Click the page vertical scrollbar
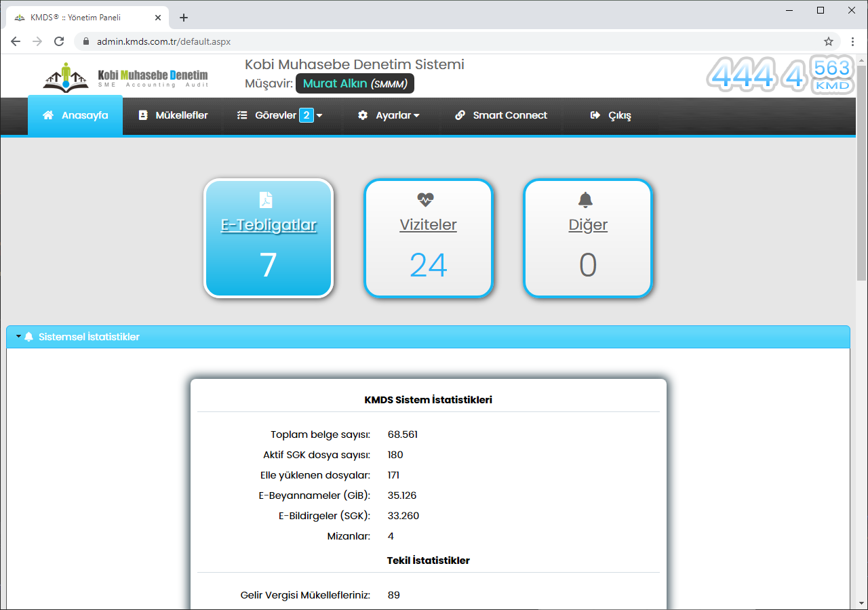 tap(862, 173)
